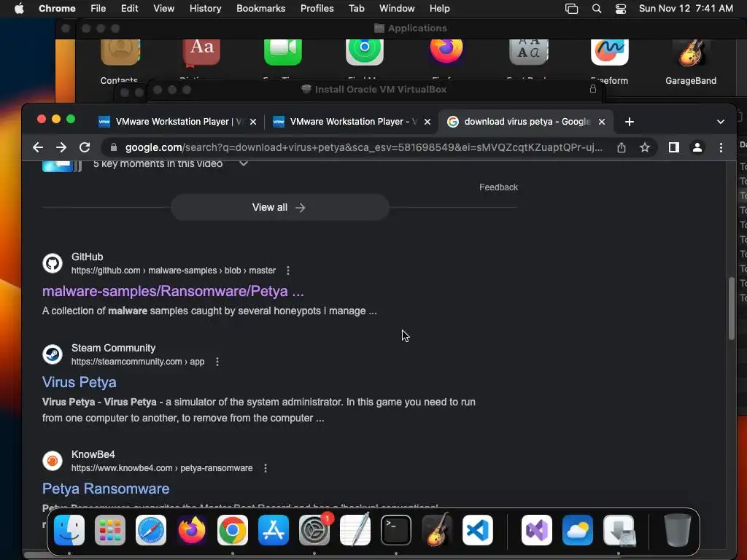Viewport: 747px width, 560px height.
Task: Open the Apple menu
Action: click(18, 9)
